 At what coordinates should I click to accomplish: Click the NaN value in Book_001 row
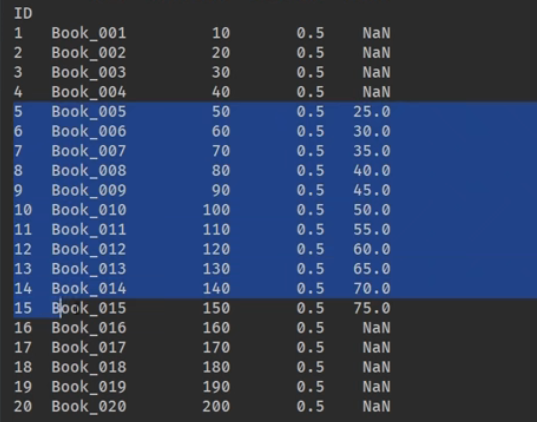tap(376, 33)
